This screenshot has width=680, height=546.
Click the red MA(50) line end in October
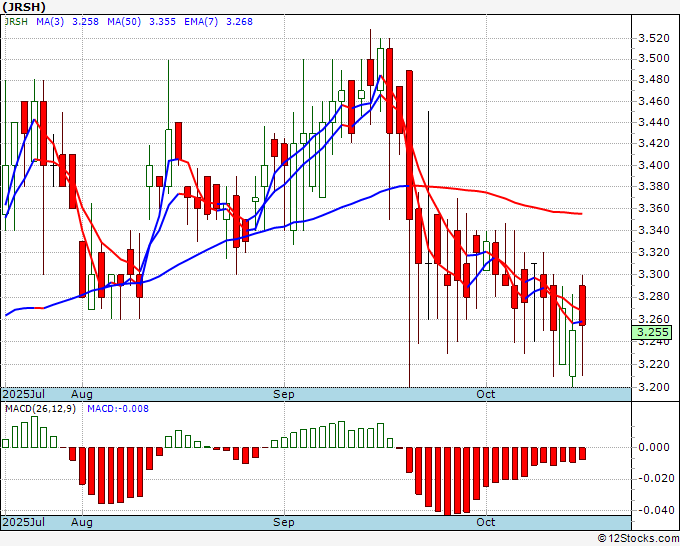point(580,213)
